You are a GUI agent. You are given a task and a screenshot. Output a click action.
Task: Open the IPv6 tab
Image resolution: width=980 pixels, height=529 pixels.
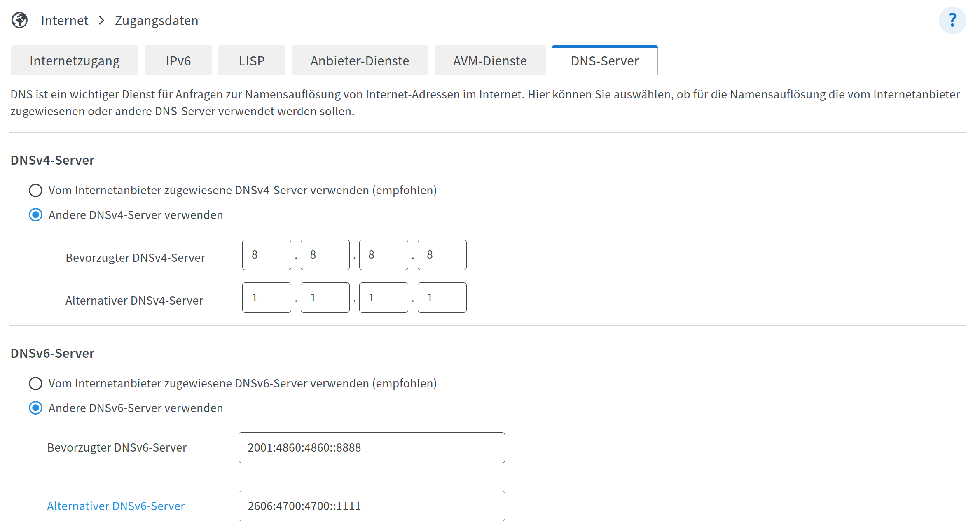[178, 61]
